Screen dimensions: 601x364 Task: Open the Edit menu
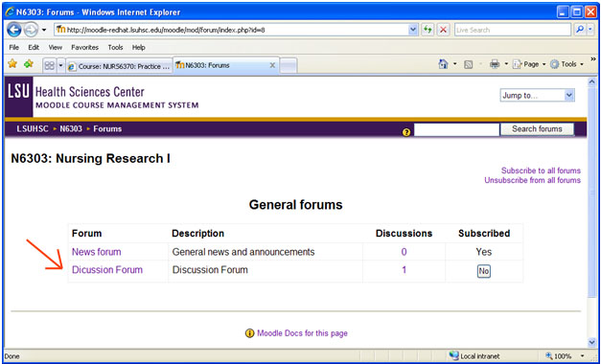(34, 48)
